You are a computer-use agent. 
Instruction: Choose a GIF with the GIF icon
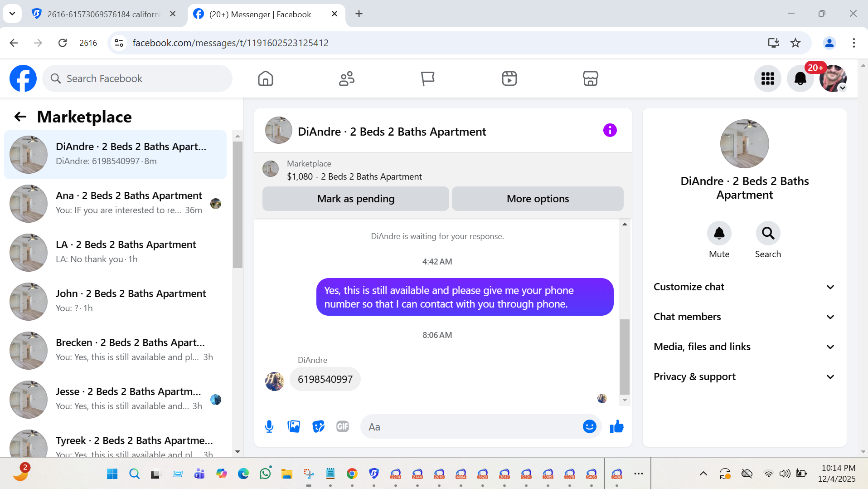click(x=343, y=426)
